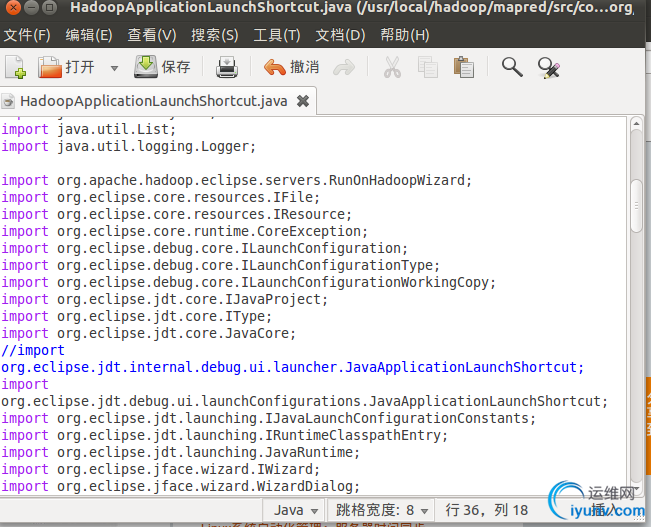The height and width of the screenshot is (527, 651).
Task: Click the jface.wizard.IWizard import line
Action: (x=161, y=470)
